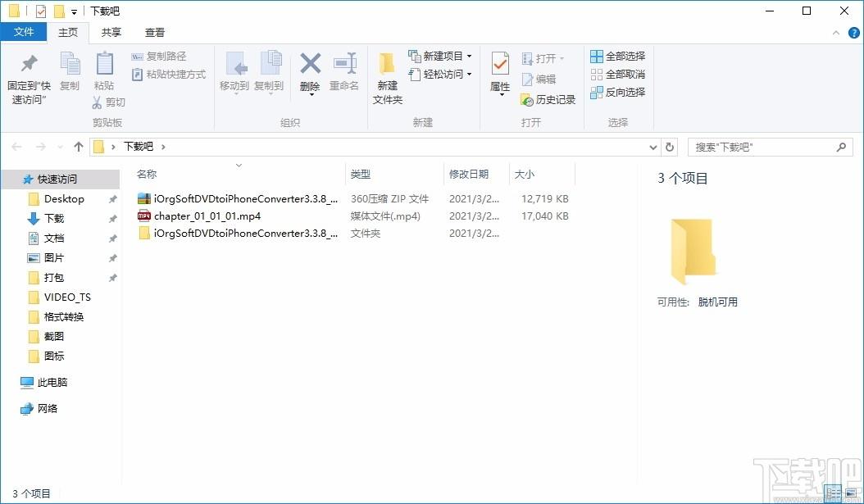Screen dimensions: 864x504
Task: Open the blue Help question mark
Action: click(853, 33)
